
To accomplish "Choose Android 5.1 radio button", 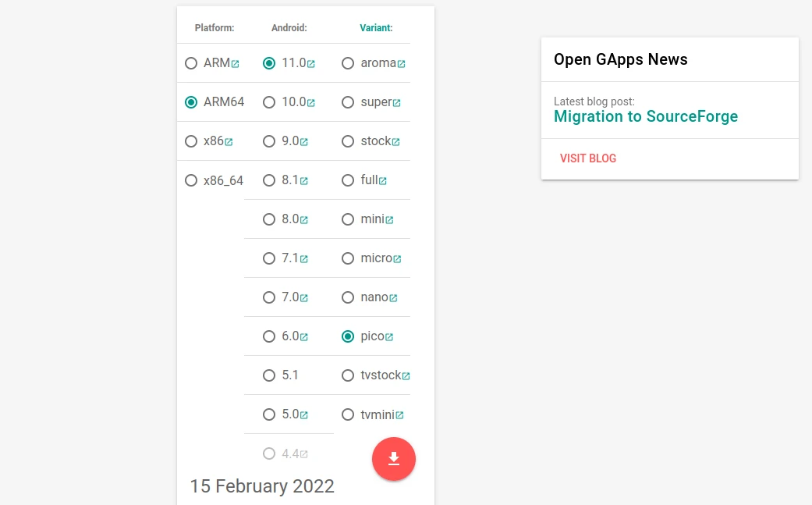I will pos(269,375).
